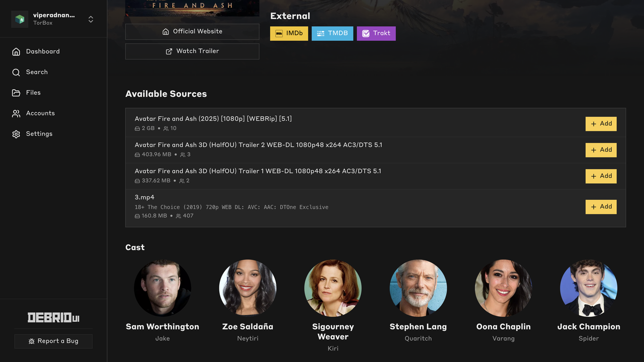644x362 pixels.
Task: Open the IMDb external link
Action: coord(289,33)
